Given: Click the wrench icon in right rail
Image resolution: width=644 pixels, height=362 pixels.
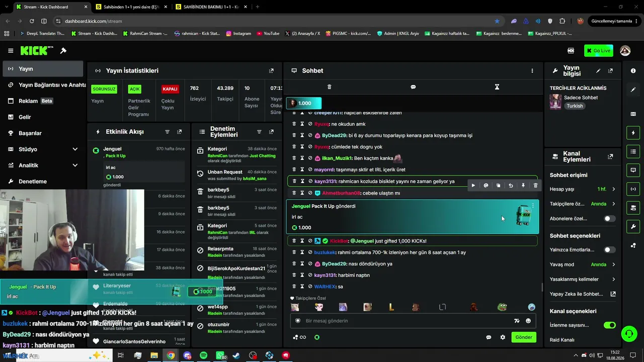Looking at the screenshot, I should pyautogui.click(x=633, y=227).
